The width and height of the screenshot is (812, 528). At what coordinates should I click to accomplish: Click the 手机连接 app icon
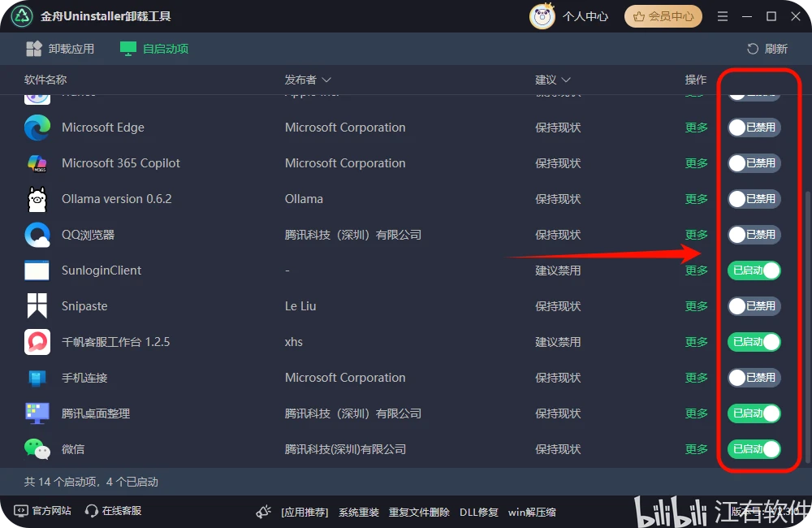click(x=37, y=378)
